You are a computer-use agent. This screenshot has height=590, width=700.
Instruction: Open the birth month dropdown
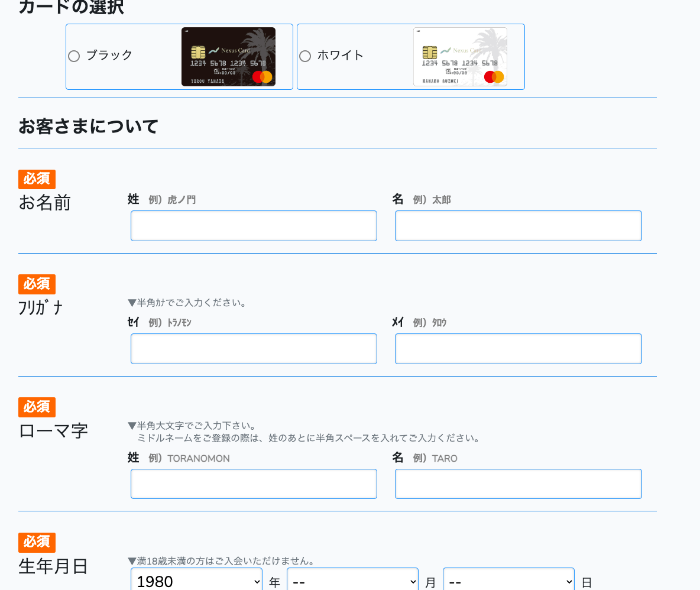coord(352,581)
